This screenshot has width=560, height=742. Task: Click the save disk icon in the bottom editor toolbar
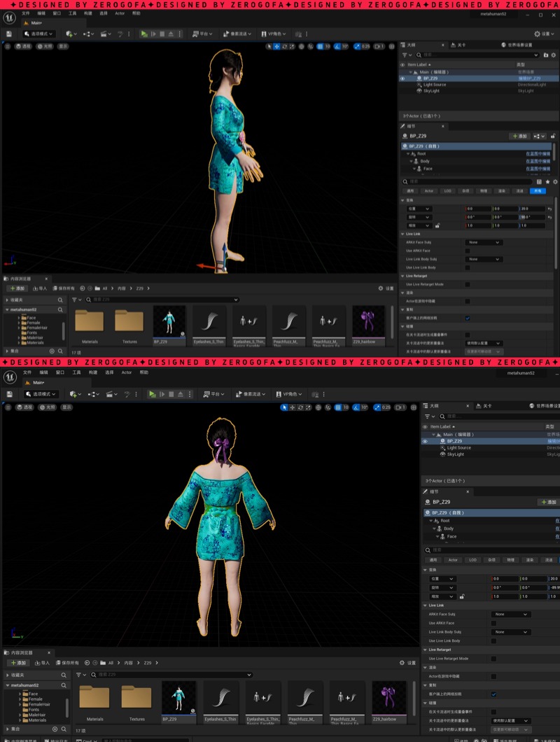point(10,394)
